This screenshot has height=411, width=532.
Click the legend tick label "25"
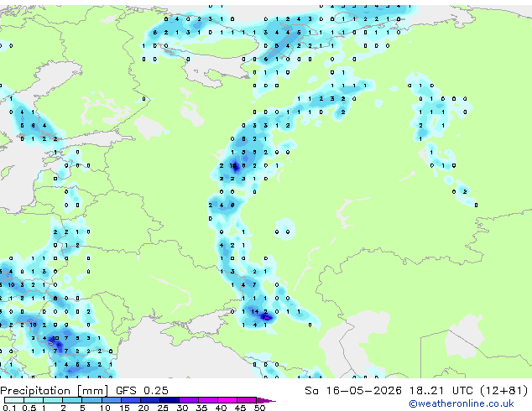click(163, 408)
